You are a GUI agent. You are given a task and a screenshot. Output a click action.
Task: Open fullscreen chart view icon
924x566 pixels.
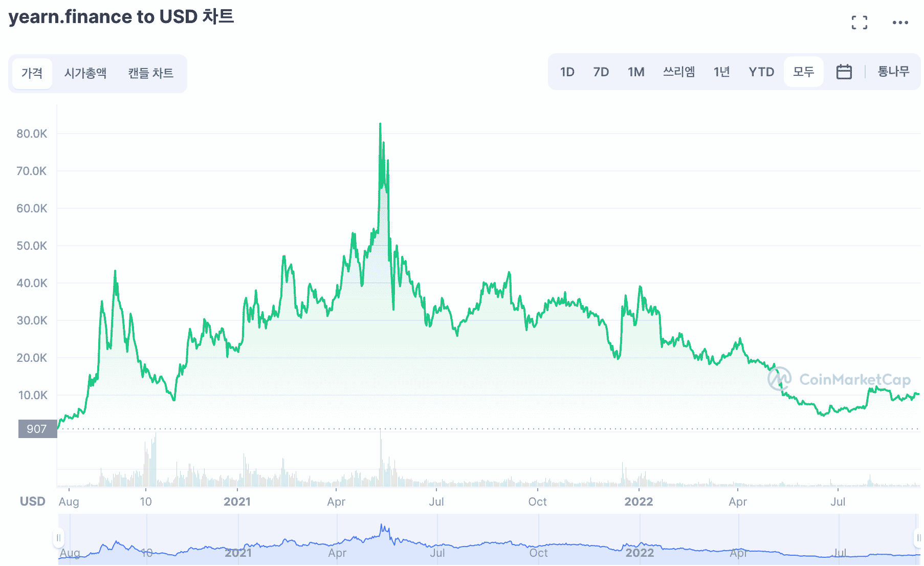coord(860,23)
